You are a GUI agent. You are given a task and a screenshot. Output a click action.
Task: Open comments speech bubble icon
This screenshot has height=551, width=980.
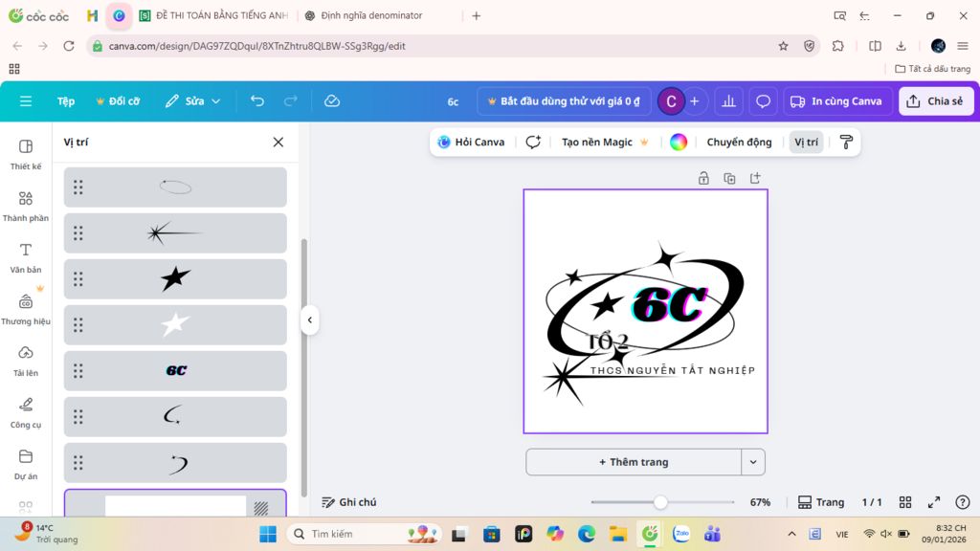click(x=763, y=101)
